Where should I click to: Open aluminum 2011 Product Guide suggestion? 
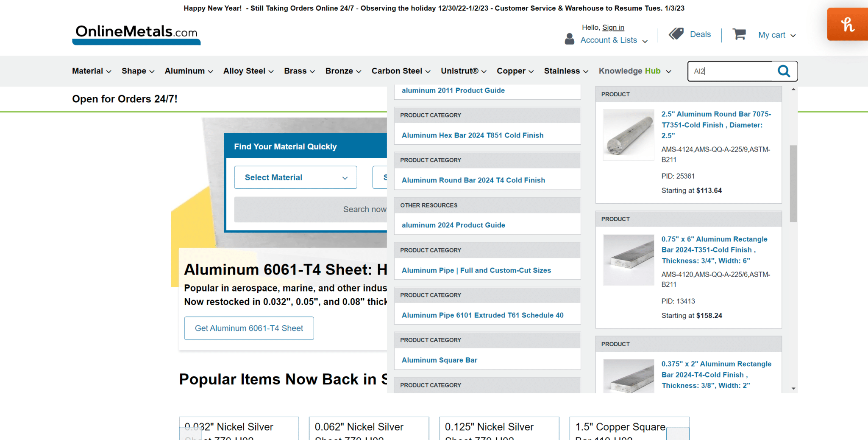453,90
